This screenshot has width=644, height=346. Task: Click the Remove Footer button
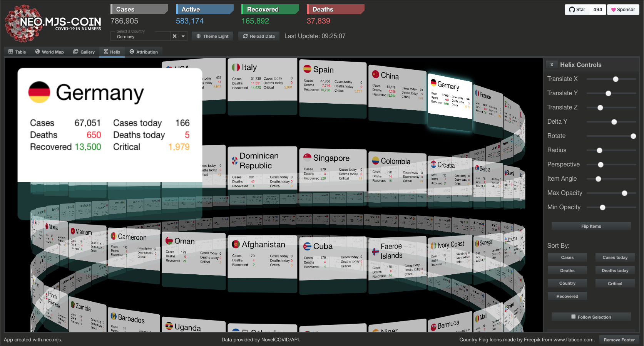coord(619,340)
